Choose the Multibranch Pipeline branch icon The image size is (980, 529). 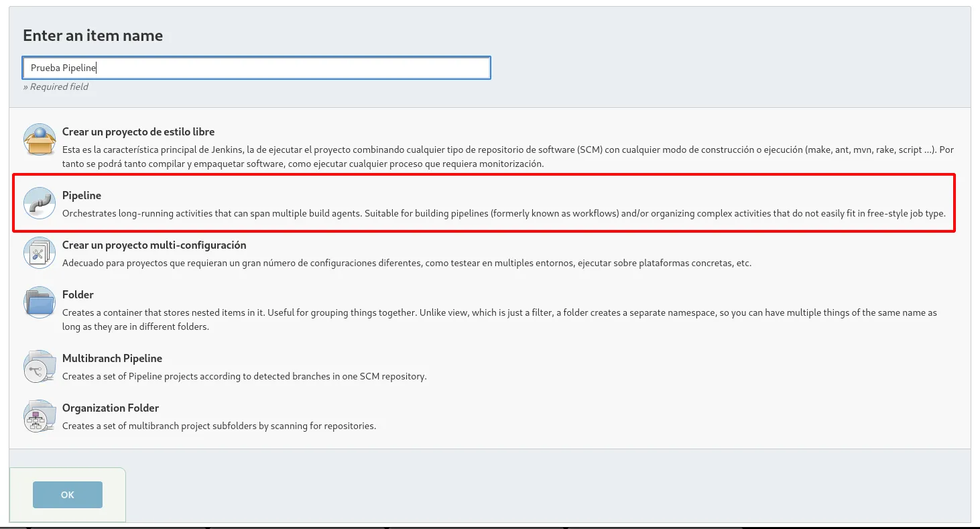click(x=39, y=366)
